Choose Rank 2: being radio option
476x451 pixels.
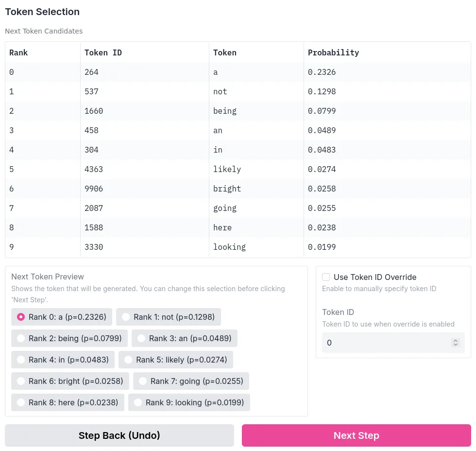(21, 338)
